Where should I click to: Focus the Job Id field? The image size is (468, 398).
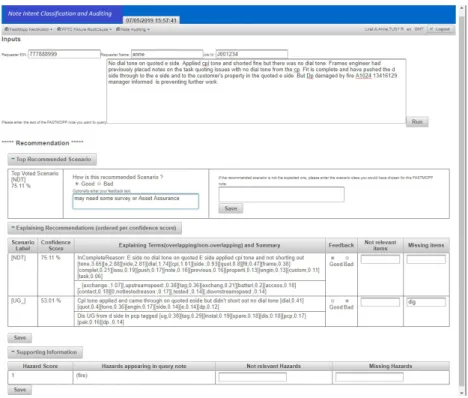(x=252, y=54)
